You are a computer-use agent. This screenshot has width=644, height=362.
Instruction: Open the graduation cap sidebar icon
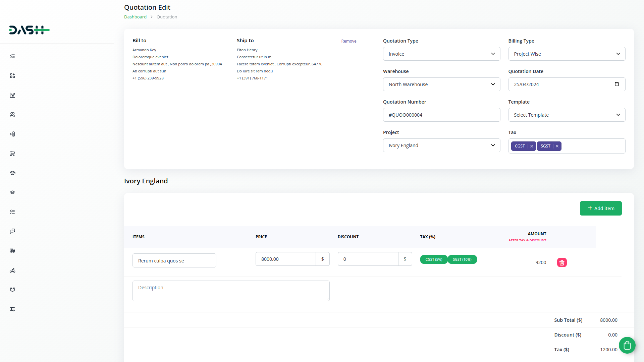12,173
